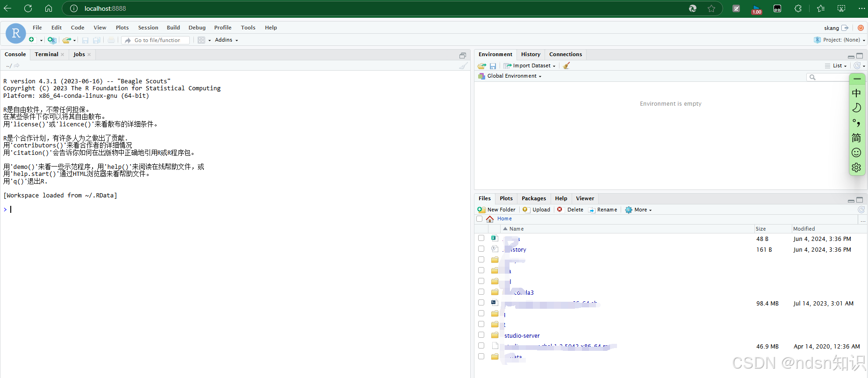Switch to the Connections tab
Image resolution: width=868 pixels, height=378 pixels.
566,54
